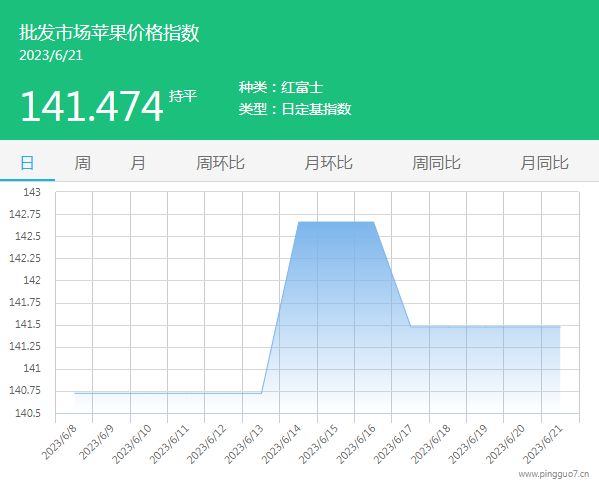Open the 月 monthly tab
The image size is (599, 485).
click(x=138, y=163)
